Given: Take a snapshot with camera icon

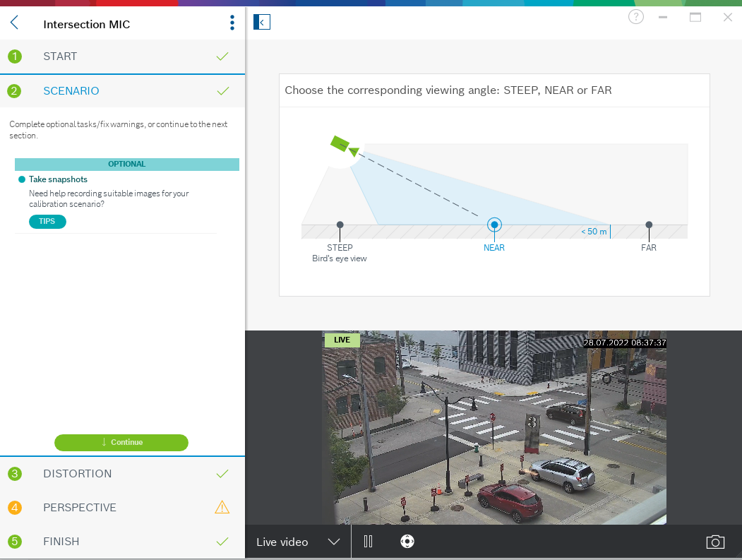Looking at the screenshot, I should [715, 542].
